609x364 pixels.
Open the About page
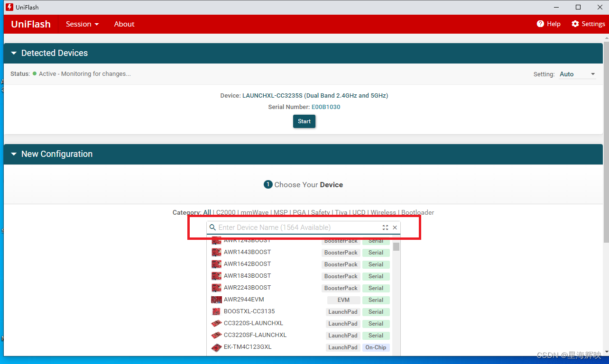tap(124, 24)
